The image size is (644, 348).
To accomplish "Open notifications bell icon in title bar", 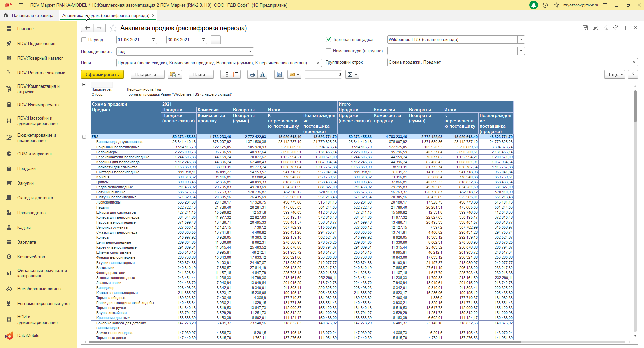I will [533, 5].
